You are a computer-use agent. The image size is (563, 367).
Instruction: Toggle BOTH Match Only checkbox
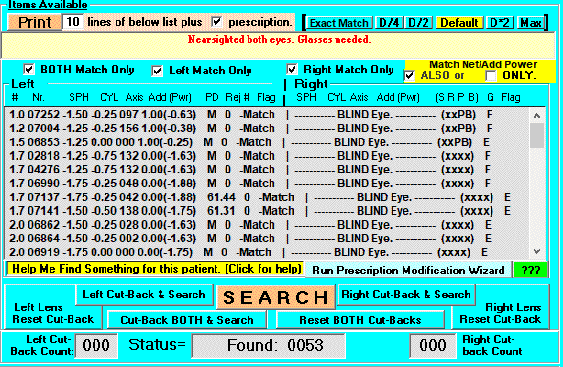pos(29,69)
